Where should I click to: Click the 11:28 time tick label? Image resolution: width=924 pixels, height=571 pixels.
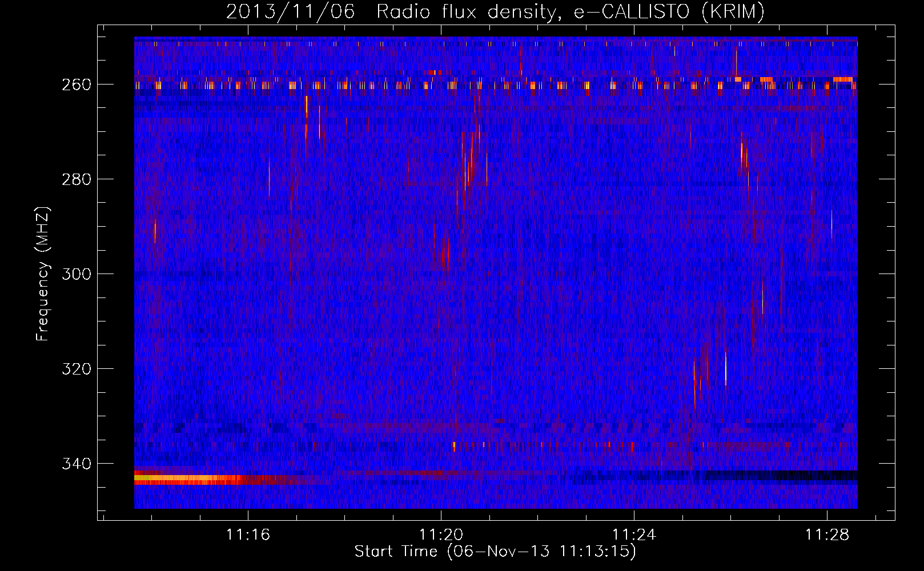click(827, 535)
